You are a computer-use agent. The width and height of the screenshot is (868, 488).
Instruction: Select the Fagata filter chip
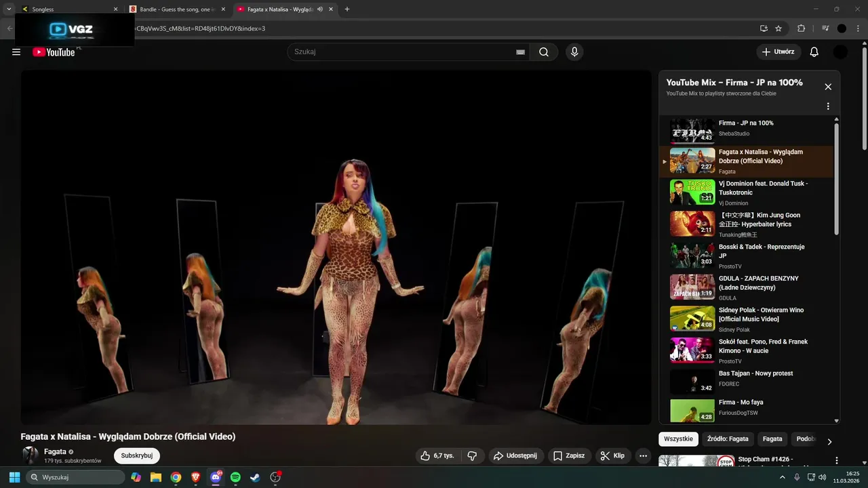[772, 439]
